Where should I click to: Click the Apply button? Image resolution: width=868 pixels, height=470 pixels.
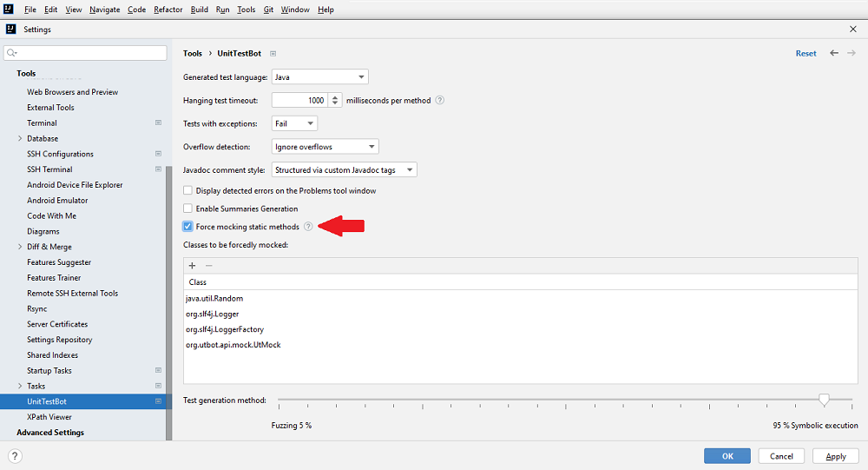pos(836,456)
